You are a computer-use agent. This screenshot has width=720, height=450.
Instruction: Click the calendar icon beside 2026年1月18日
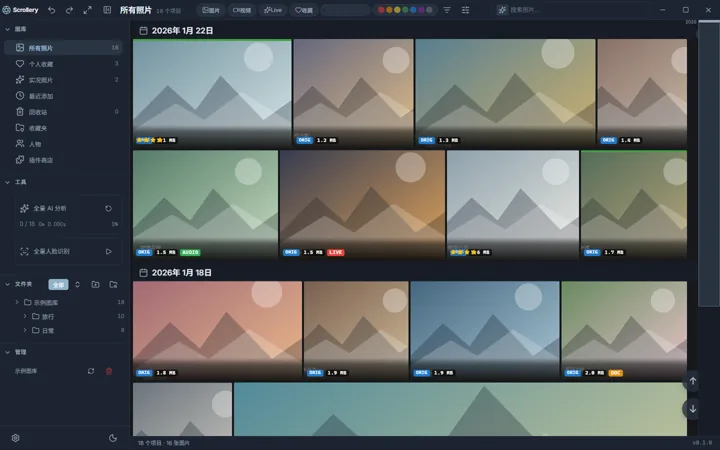143,273
